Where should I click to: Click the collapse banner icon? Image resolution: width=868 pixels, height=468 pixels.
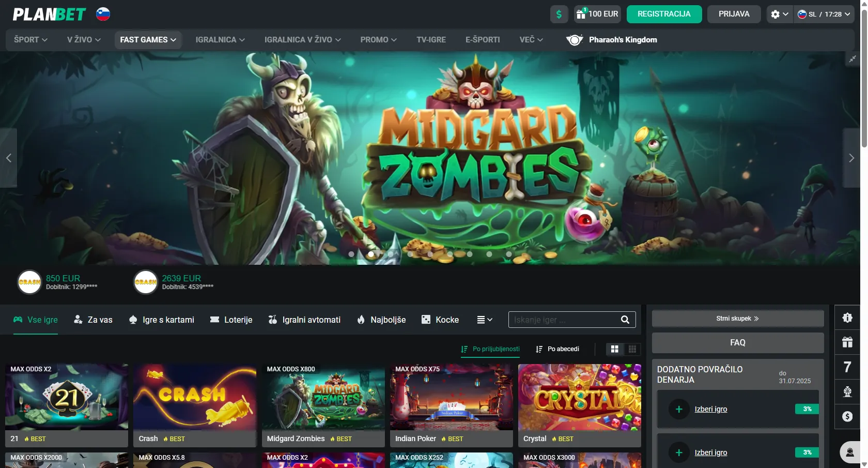(853, 59)
